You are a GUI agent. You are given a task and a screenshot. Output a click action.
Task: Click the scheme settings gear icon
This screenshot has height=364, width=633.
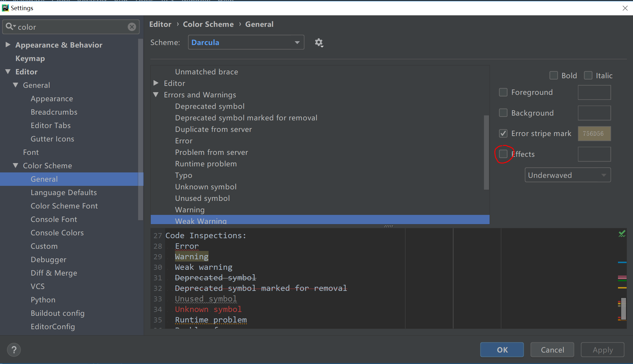(x=319, y=42)
